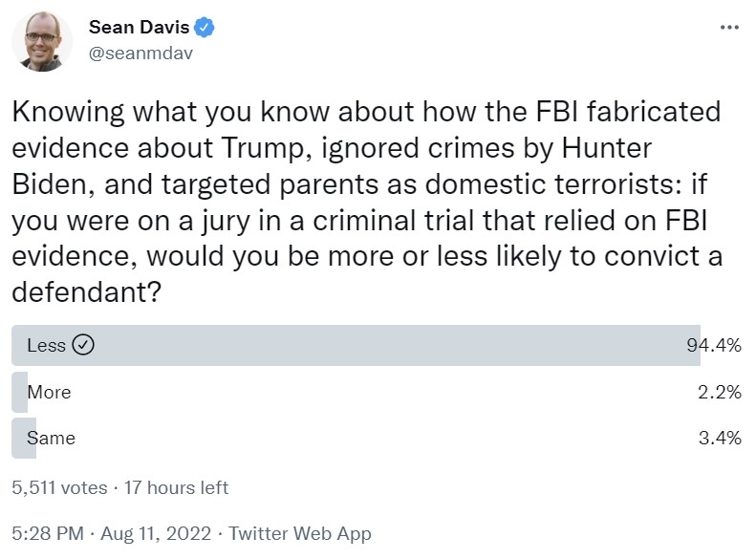Click the 3.4% poll result

coord(720,438)
